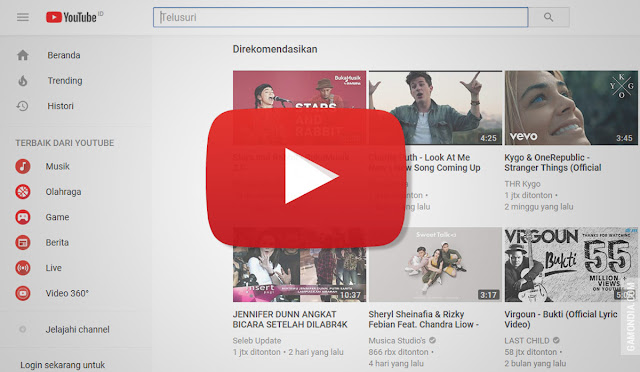The image size is (640, 372).
Task: Open the Game channel link
Action: 57,217
